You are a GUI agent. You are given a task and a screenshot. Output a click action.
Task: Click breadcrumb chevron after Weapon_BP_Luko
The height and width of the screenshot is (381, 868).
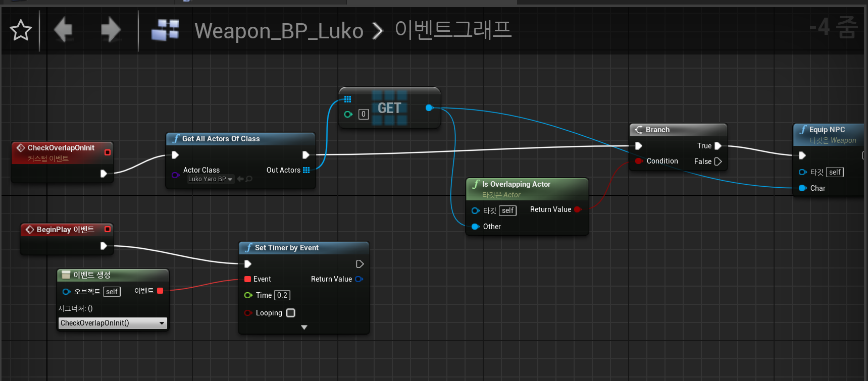[377, 31]
